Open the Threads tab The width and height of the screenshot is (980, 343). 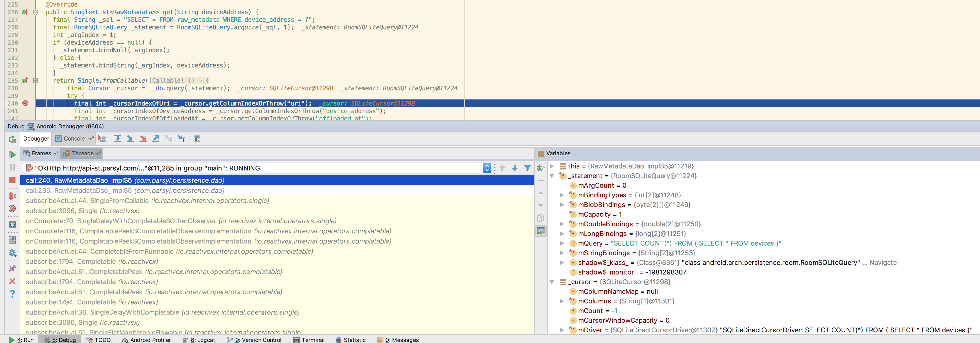click(82, 153)
